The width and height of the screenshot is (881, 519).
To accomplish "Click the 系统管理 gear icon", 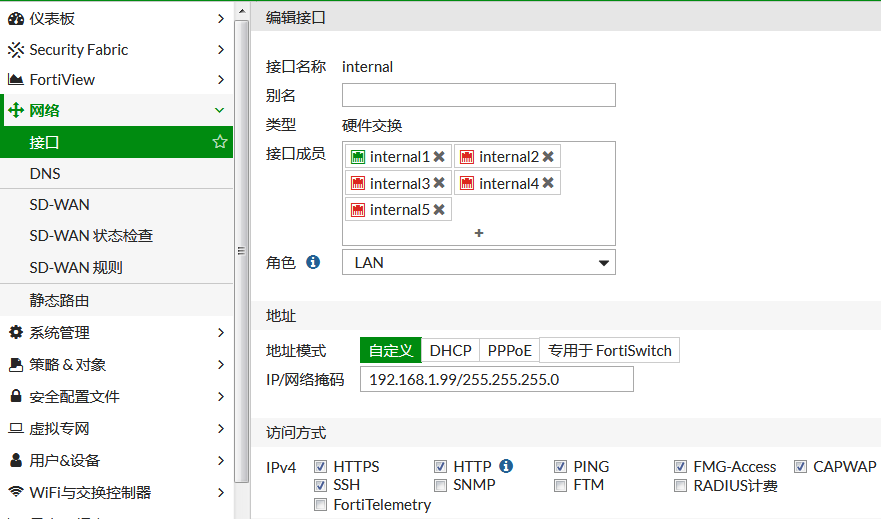I will click(x=16, y=332).
